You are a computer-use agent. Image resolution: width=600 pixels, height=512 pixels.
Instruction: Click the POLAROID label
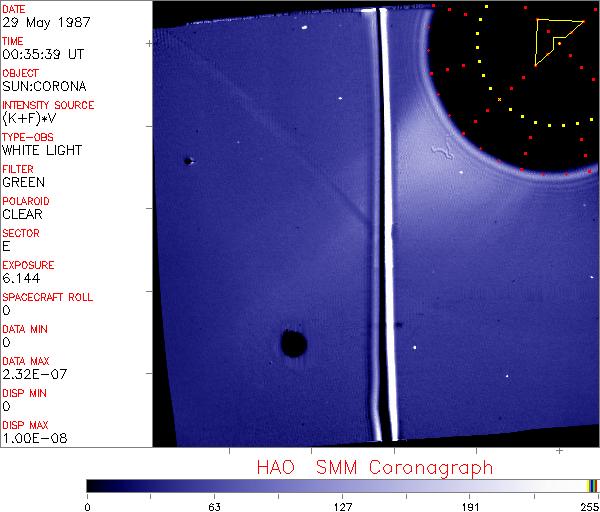(26, 201)
